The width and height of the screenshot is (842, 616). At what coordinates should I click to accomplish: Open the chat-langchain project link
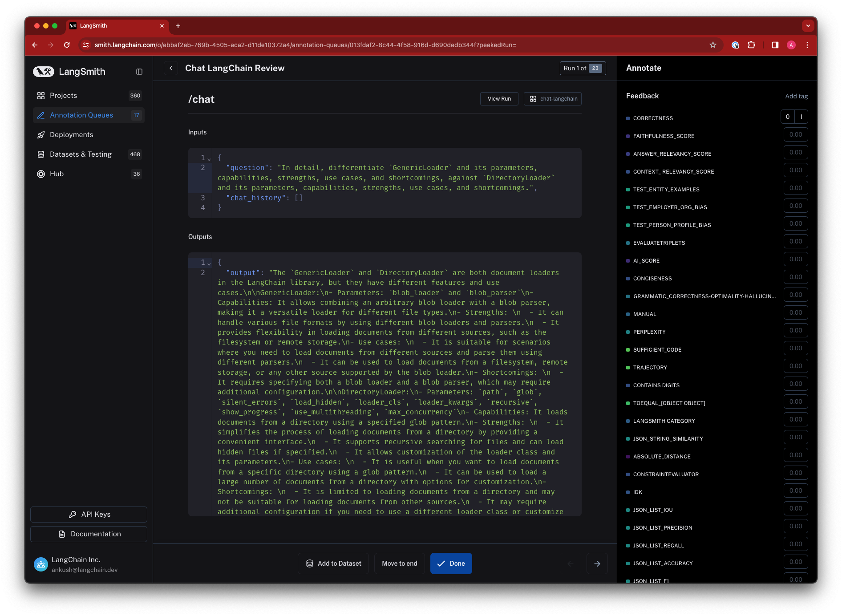click(x=553, y=99)
